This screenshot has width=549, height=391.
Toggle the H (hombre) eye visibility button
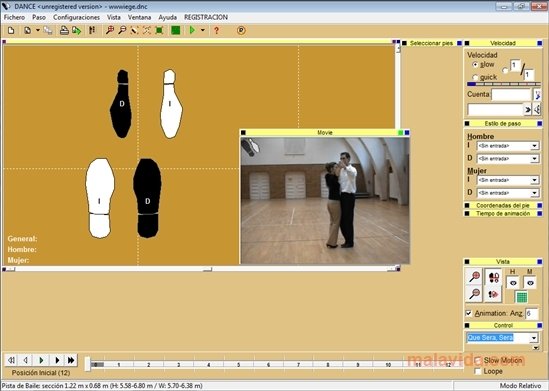pyautogui.click(x=513, y=282)
